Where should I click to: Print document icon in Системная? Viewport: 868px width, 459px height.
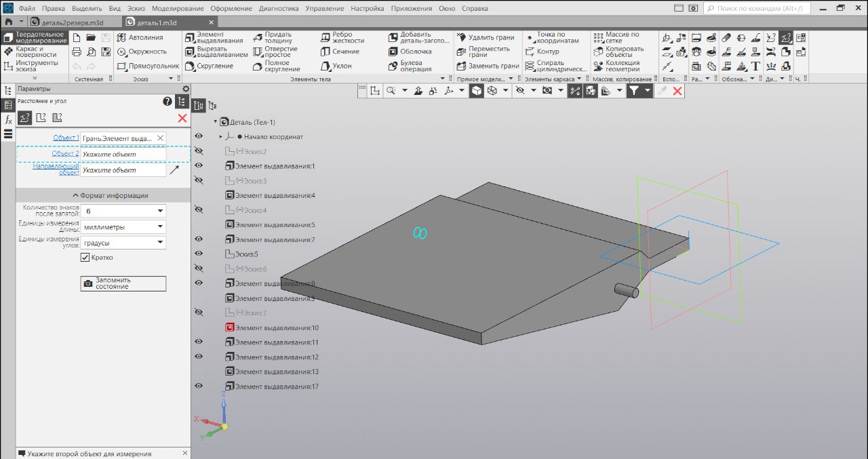tap(77, 52)
